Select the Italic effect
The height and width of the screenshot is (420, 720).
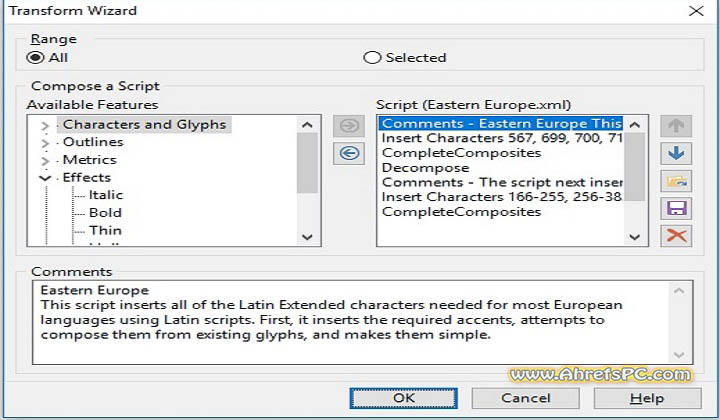pos(106,195)
